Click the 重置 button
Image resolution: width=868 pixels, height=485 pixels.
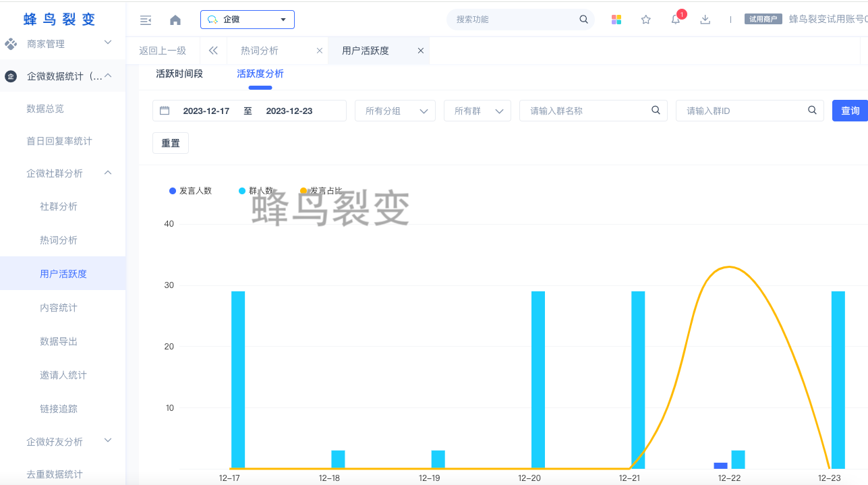coord(171,143)
